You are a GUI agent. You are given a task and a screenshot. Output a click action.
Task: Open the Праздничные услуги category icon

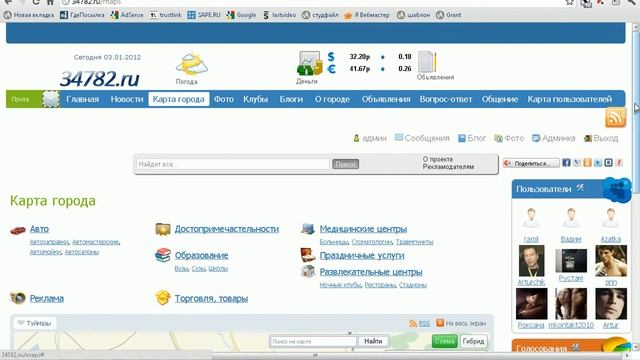coord(308,255)
